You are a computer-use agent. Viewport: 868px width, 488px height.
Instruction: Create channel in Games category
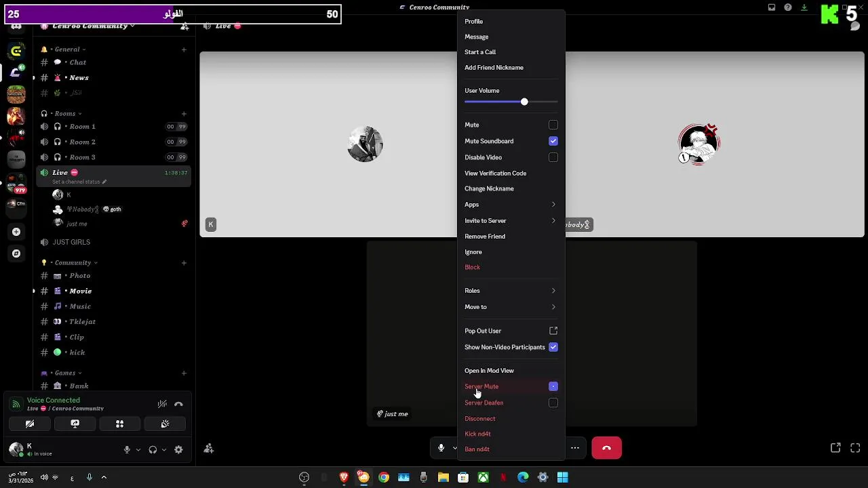184,373
